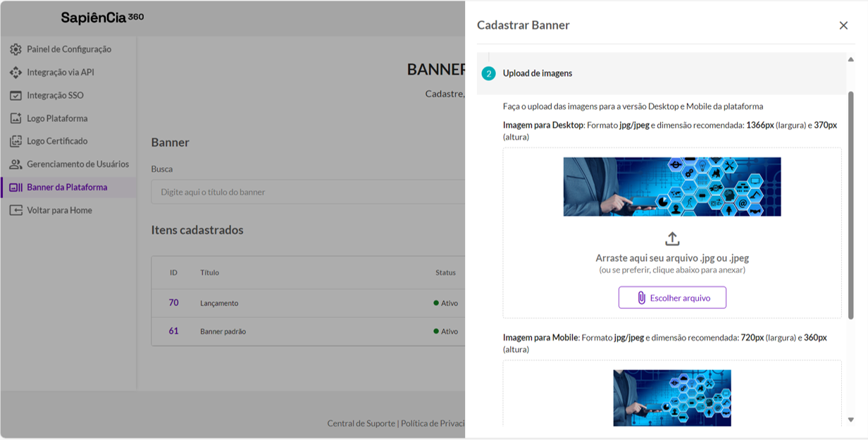Click the Banner padrão title cell
Viewport: 868px width, 440px height.
[223, 331]
